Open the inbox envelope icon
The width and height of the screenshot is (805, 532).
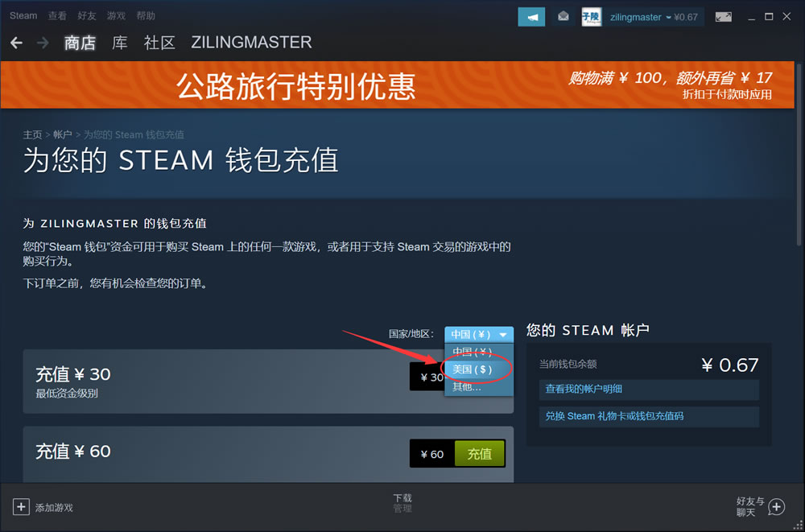point(563,17)
